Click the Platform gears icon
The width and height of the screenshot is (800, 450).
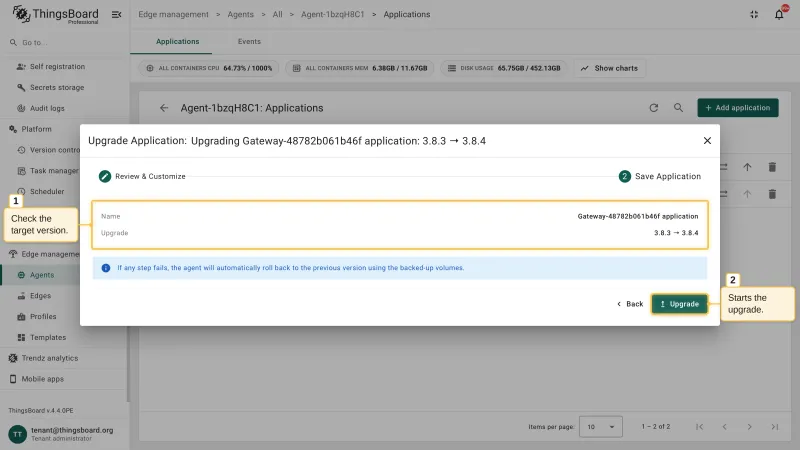[13, 129]
